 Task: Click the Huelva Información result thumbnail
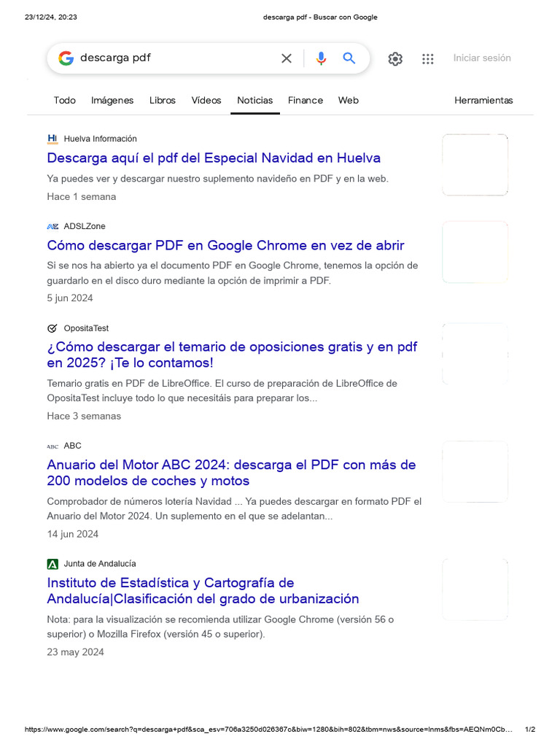[475, 165]
